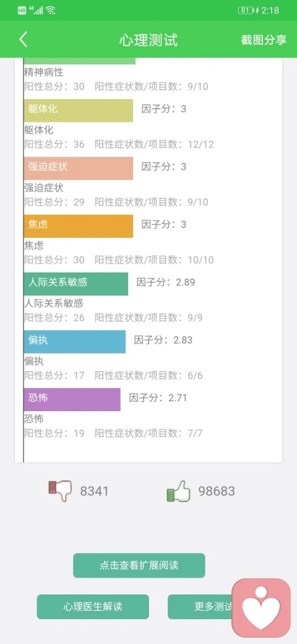Tap the back arrow icon

[24, 40]
